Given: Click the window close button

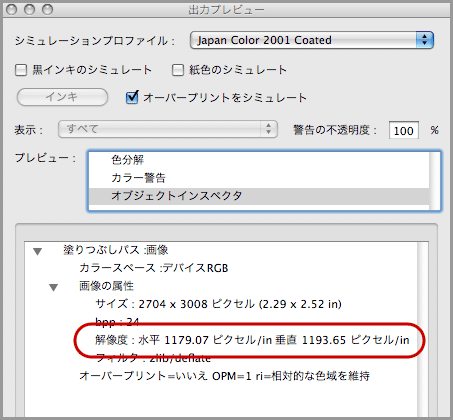Looking at the screenshot, I should [x=12, y=10].
